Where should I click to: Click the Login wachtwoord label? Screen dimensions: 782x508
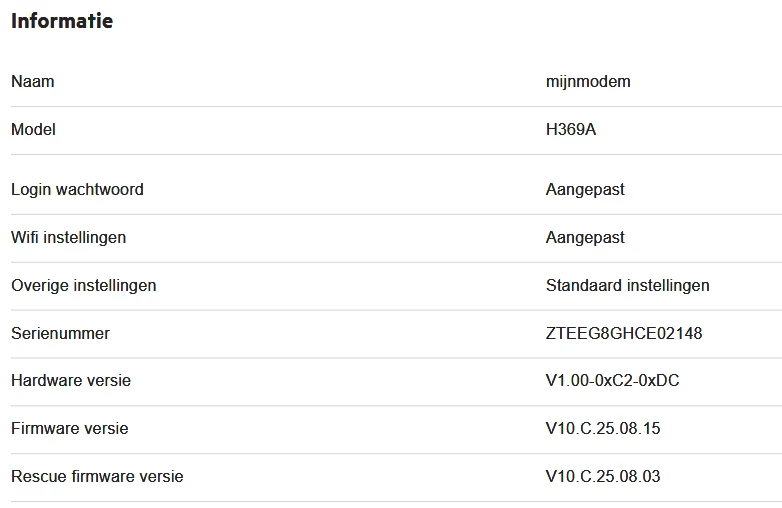coord(77,189)
